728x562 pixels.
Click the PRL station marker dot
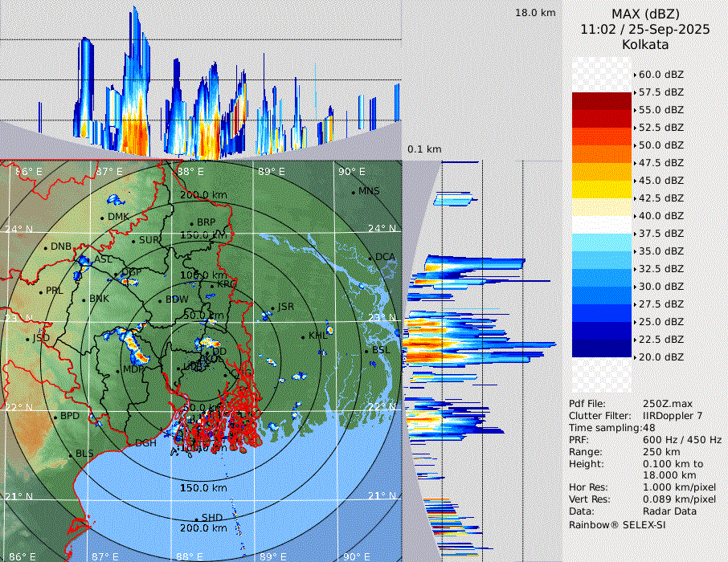(40, 291)
